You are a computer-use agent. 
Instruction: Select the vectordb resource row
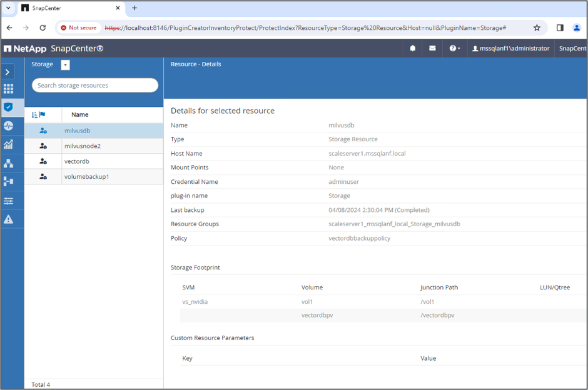coord(77,161)
